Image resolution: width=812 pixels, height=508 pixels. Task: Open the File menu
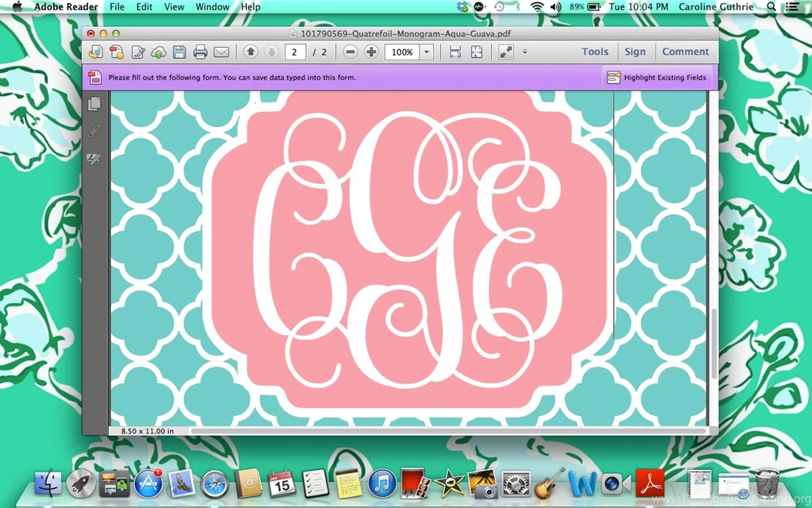click(x=117, y=6)
